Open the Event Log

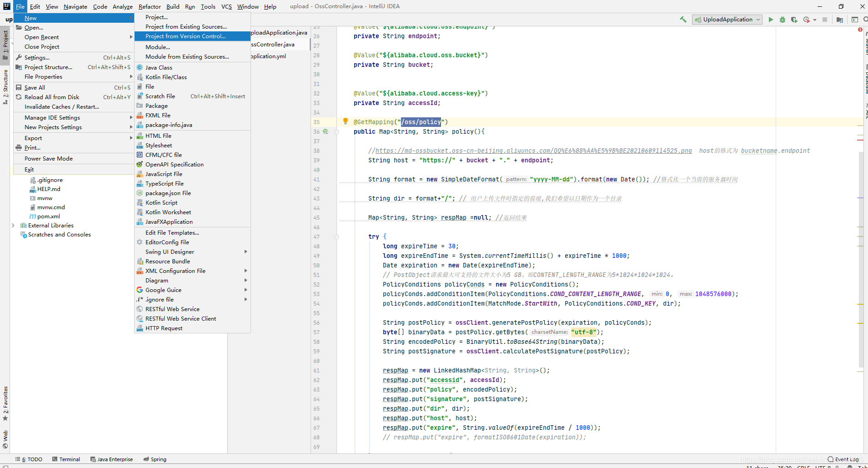pos(843,459)
